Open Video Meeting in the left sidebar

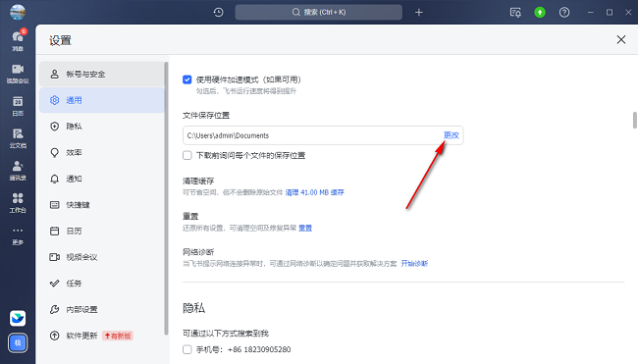tap(18, 74)
